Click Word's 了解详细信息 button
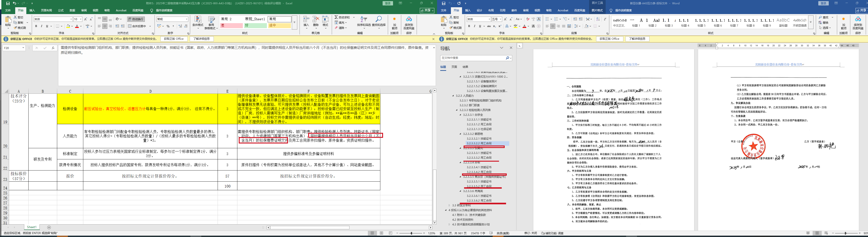The image size is (868, 237). coord(637,39)
